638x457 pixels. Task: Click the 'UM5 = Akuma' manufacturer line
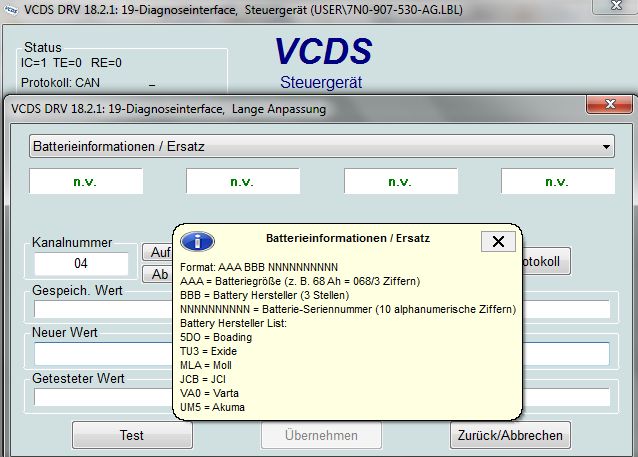pyautogui.click(x=212, y=407)
